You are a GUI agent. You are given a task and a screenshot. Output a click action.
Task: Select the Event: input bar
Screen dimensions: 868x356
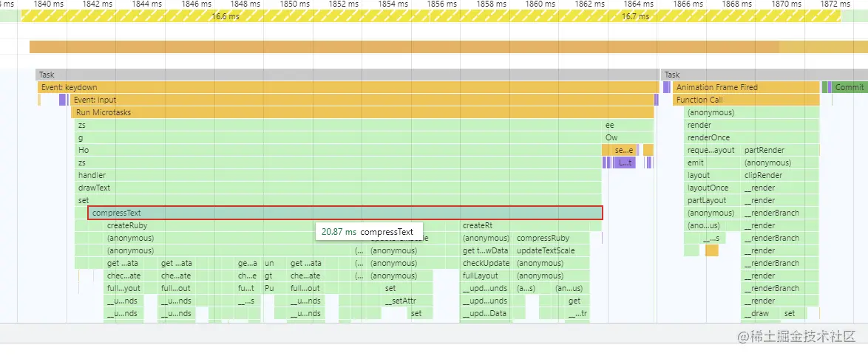point(362,100)
